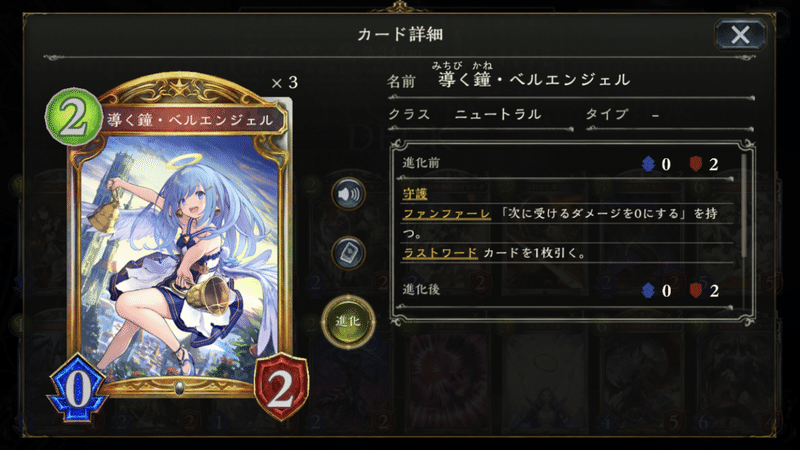Click the card detail scrollbar

coord(744,205)
